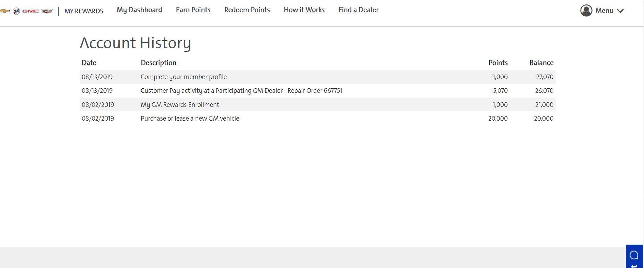Click the Purchase or lease new vehicle row
This screenshot has height=268, width=644.
tap(190, 119)
